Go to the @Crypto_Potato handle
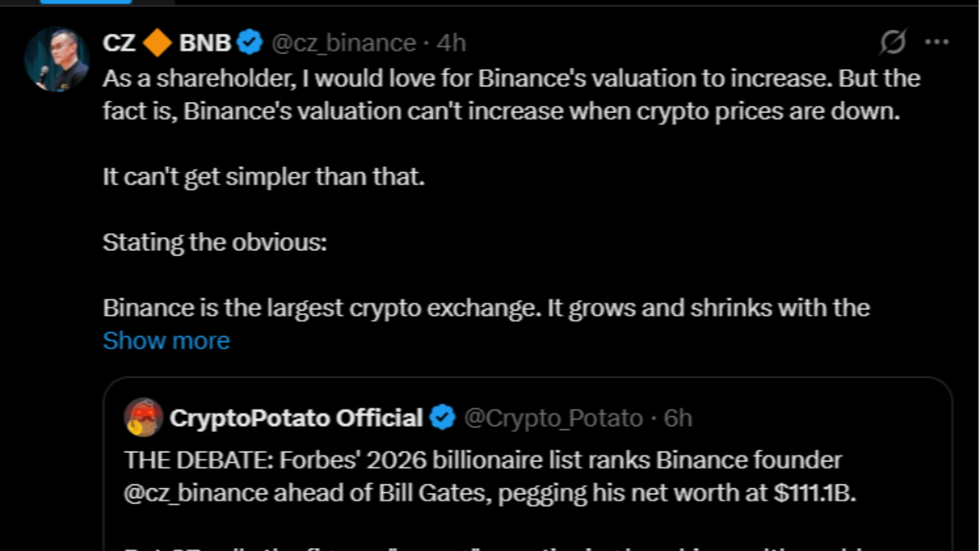Image resolution: width=980 pixels, height=551 pixels. click(x=554, y=418)
